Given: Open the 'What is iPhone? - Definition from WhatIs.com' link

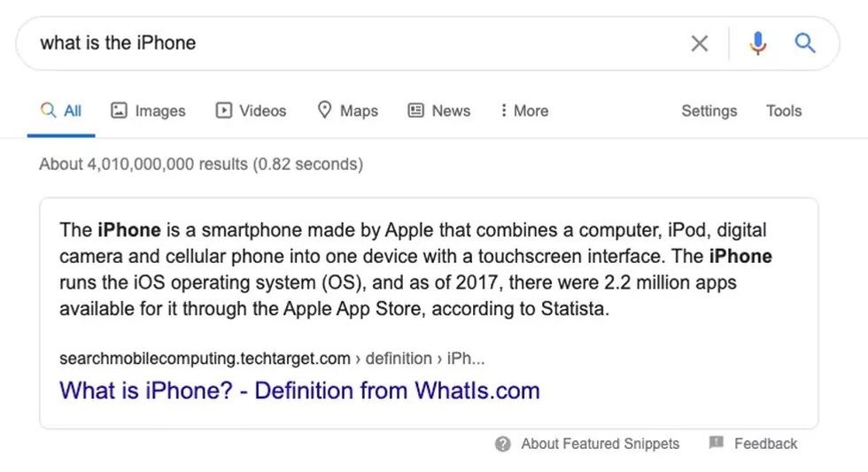Looking at the screenshot, I should pos(299,391).
